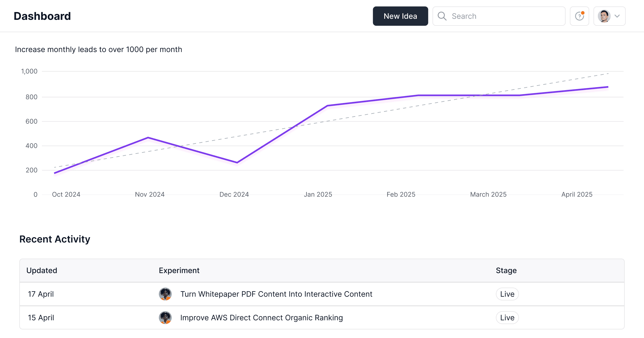Open Turn Whitepaper PDF Content experiment

point(276,294)
